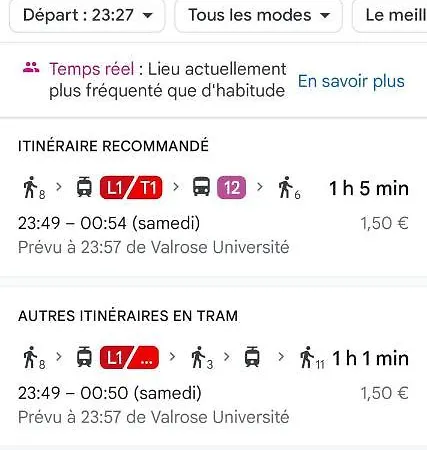Click the bus icon before line 12
The width and height of the screenshot is (427, 450).
point(201,187)
